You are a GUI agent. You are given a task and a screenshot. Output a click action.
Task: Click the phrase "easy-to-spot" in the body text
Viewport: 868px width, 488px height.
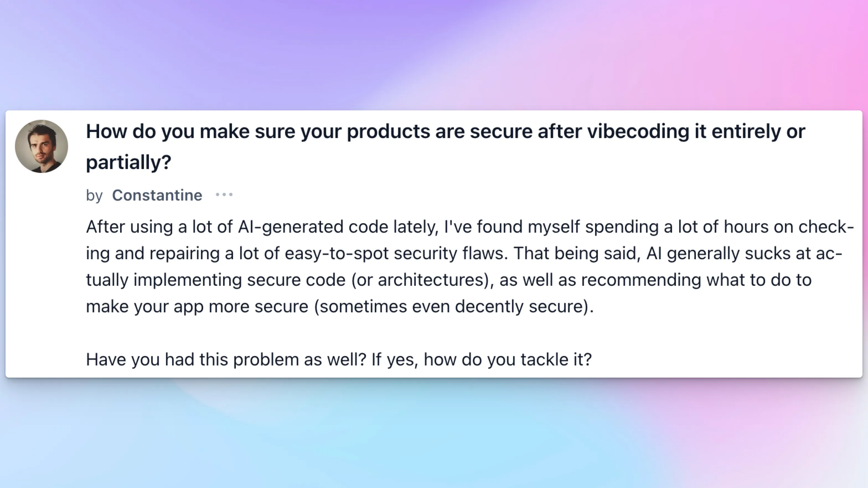point(337,253)
